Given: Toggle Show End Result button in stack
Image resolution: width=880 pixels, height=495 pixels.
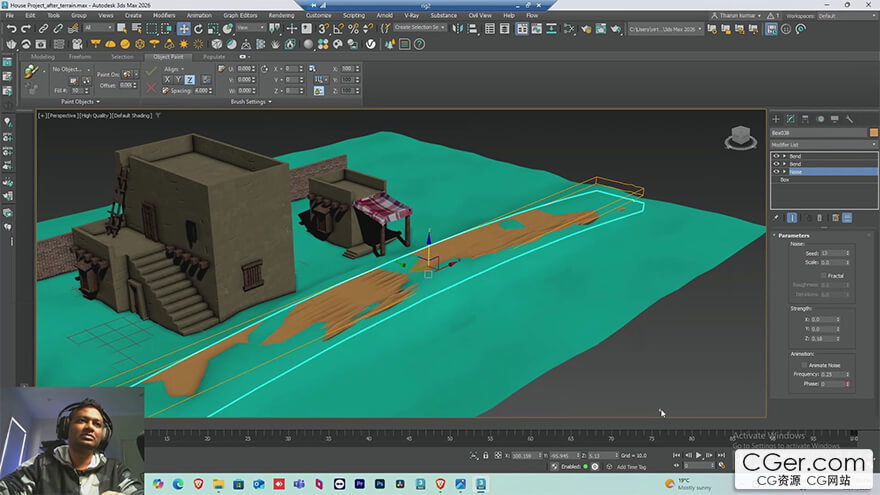Looking at the screenshot, I should pyautogui.click(x=792, y=218).
